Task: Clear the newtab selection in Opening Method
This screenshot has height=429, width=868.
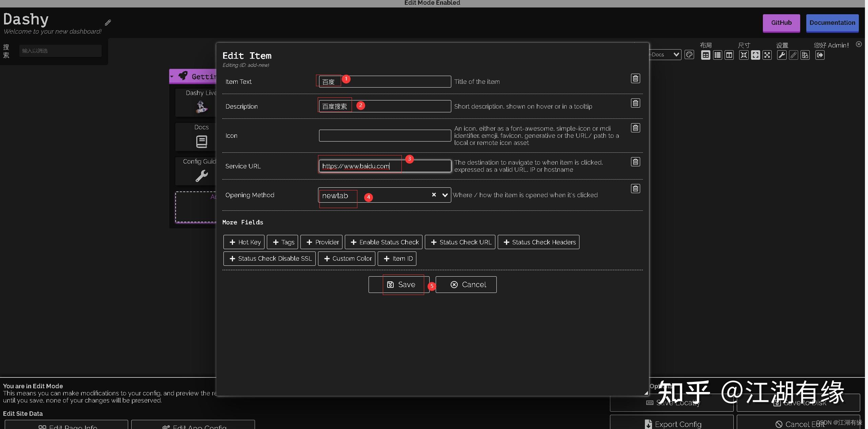Action: pyautogui.click(x=434, y=195)
